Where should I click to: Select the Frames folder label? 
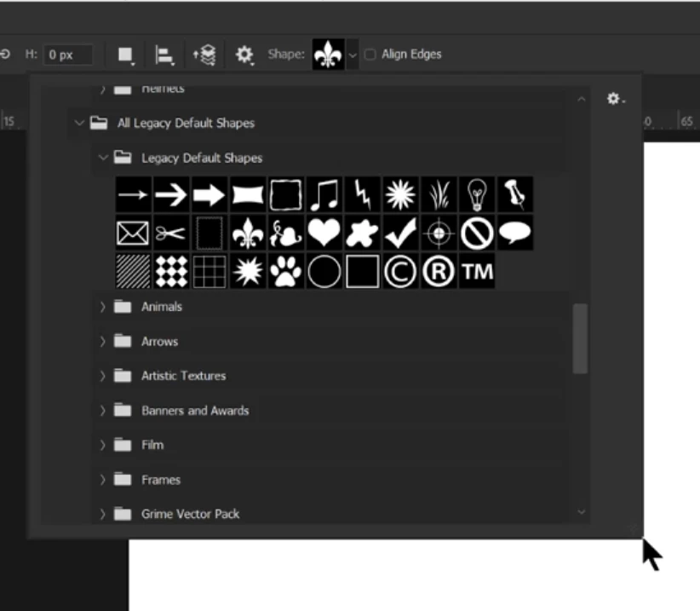pos(161,480)
